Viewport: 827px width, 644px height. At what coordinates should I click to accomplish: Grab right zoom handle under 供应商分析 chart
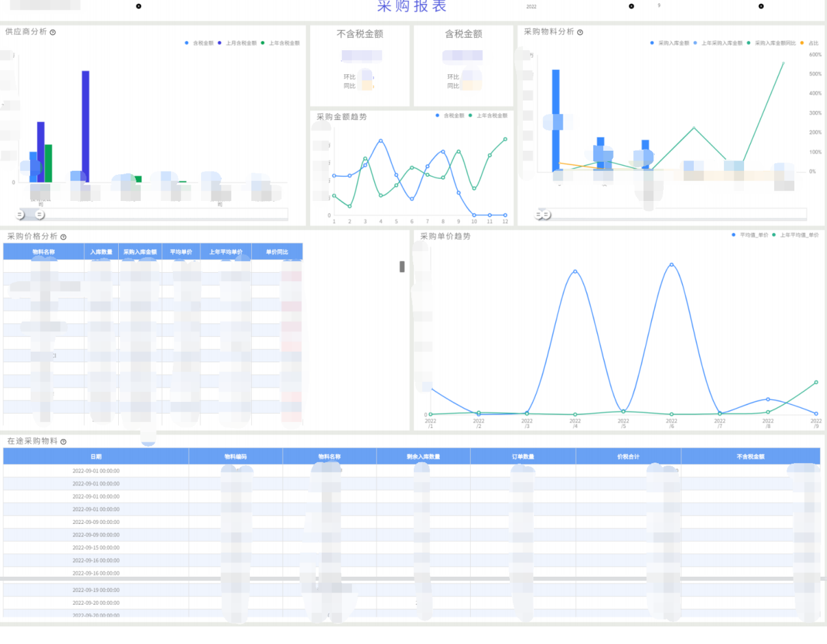(40, 215)
